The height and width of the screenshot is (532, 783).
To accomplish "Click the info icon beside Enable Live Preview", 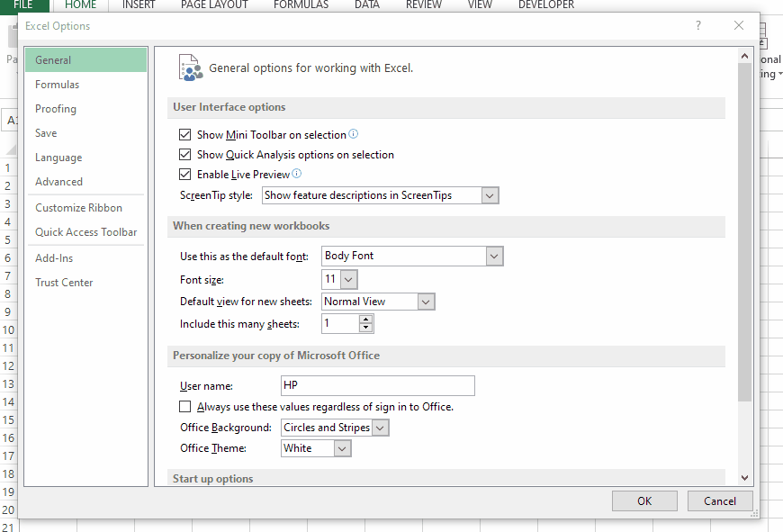I will [297, 174].
